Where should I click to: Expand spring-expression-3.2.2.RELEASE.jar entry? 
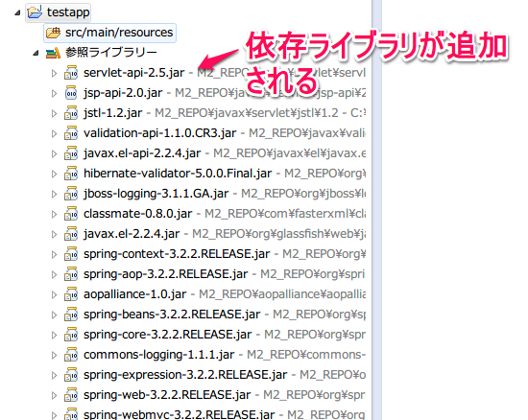54,376
